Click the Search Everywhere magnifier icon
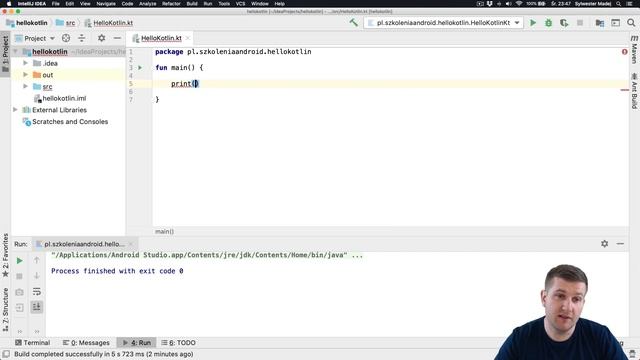This screenshot has width=640, height=360. coord(631,23)
